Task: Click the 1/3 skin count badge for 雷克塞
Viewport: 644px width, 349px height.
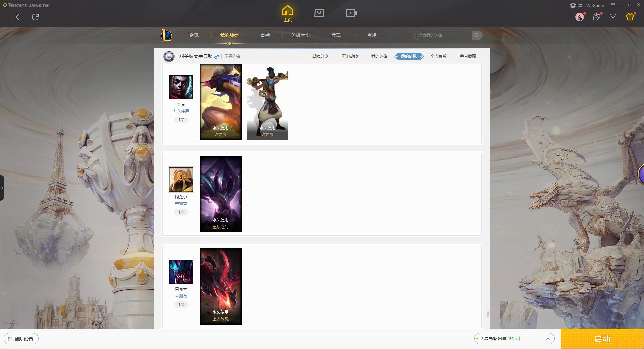Action: [x=181, y=305]
